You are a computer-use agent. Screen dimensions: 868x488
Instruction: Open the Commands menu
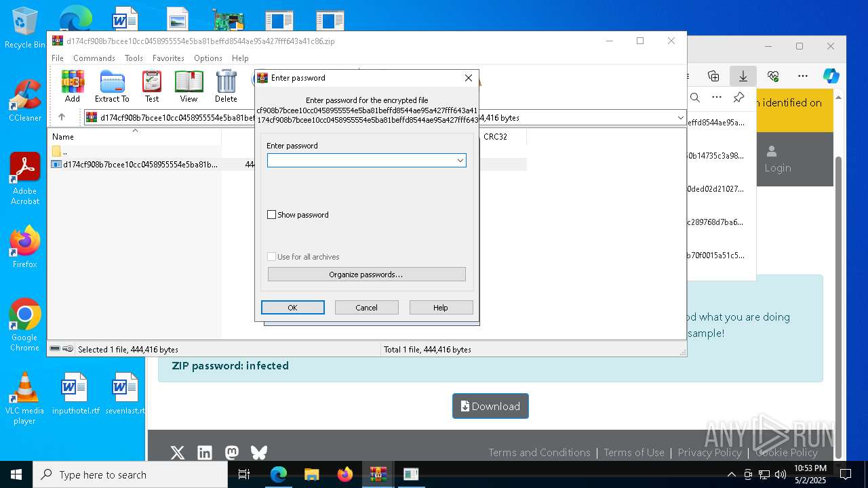click(x=94, y=58)
